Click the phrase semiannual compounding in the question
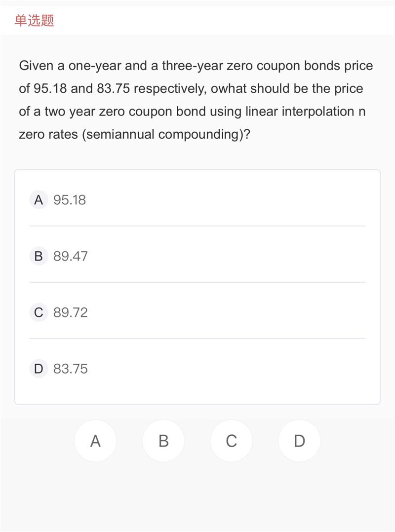Viewport: 395px width, 532px height. (163, 134)
